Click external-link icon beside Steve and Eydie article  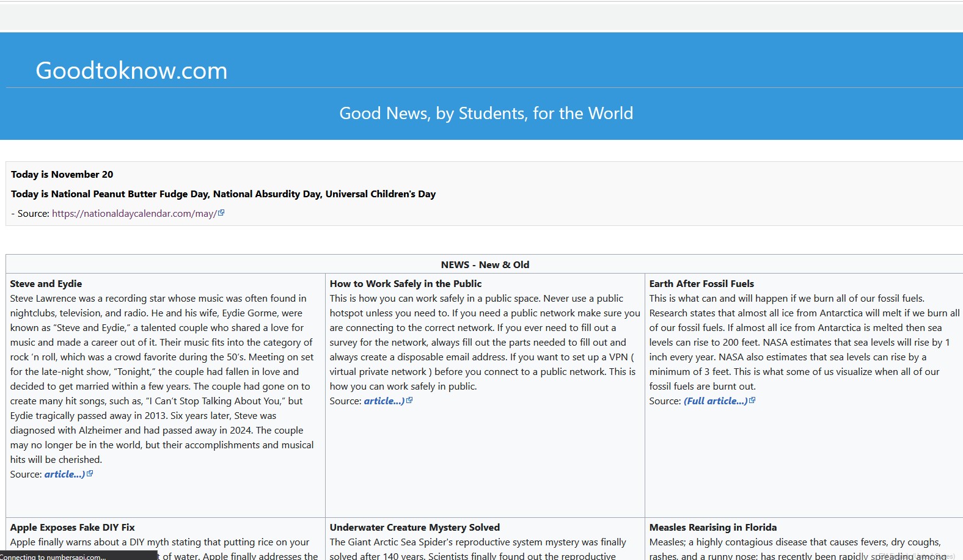90,474
